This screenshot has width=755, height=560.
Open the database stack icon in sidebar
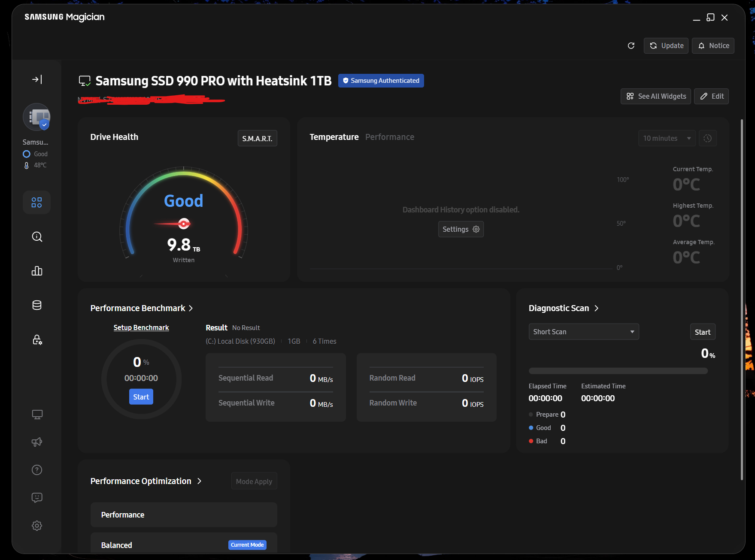(x=37, y=305)
